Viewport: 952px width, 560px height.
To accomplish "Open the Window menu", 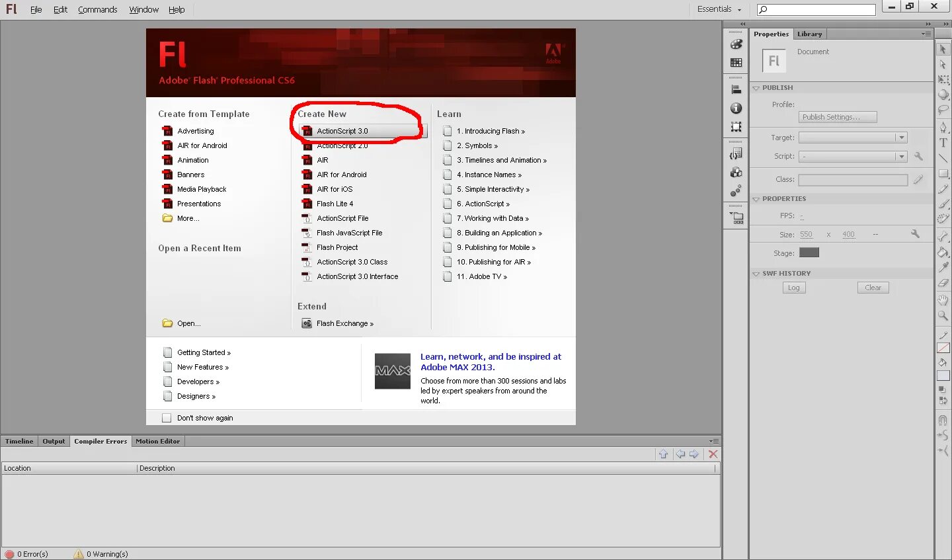I will point(144,9).
